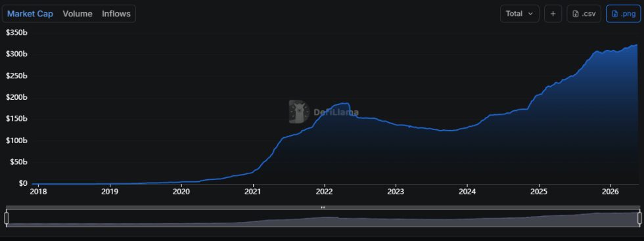Click the mini overview chart in range selector
The width and height of the screenshot is (644, 241).
coord(323,218)
